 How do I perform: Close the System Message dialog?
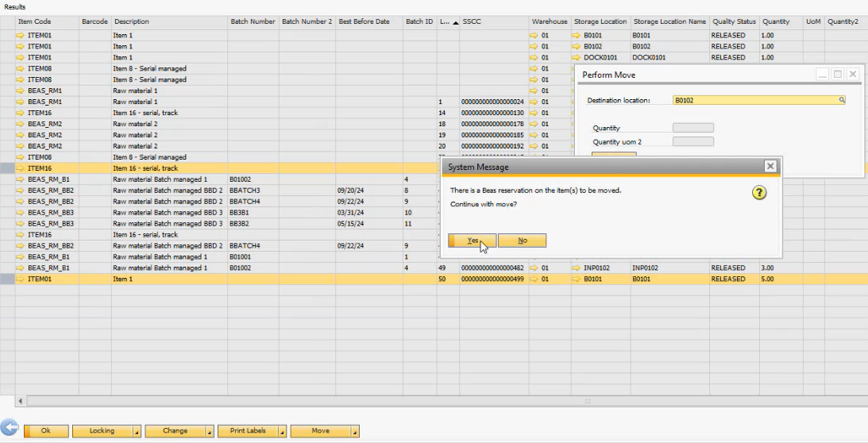[x=770, y=167]
